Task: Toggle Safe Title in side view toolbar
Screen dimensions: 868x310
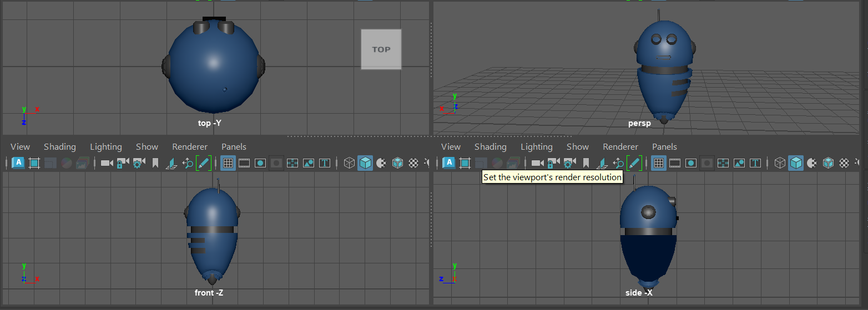Action: pyautogui.click(x=755, y=163)
